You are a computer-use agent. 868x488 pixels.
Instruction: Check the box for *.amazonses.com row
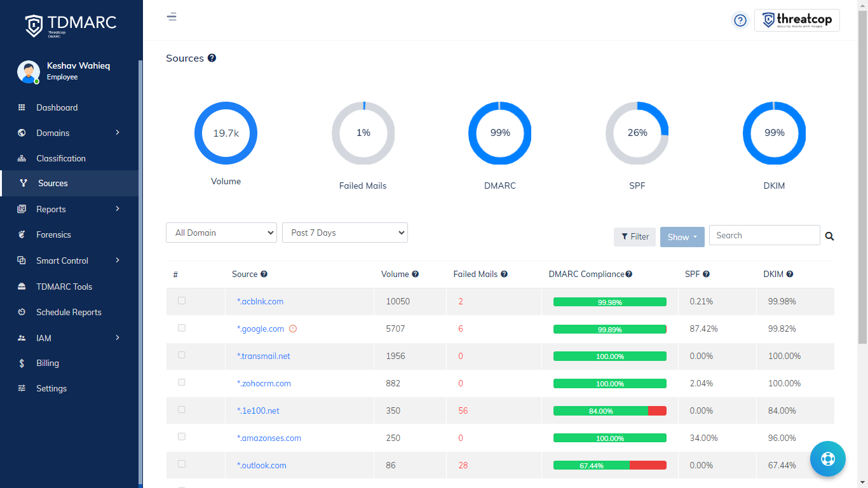[x=182, y=437]
